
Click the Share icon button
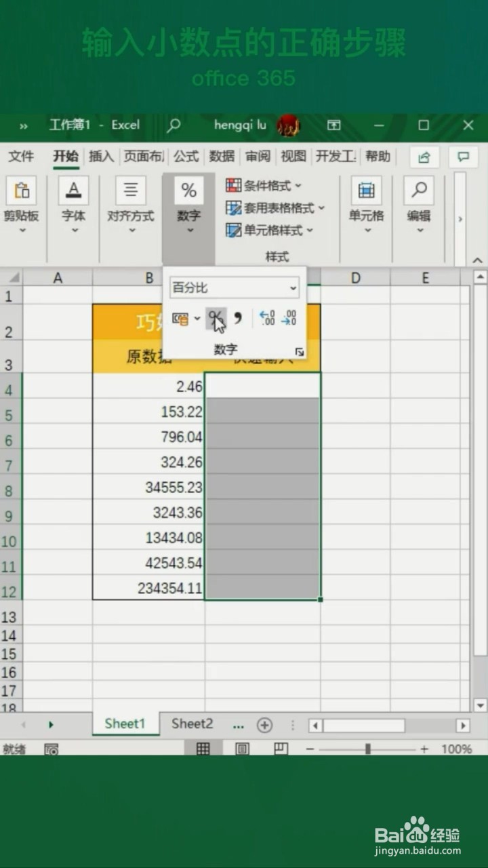pyautogui.click(x=424, y=157)
